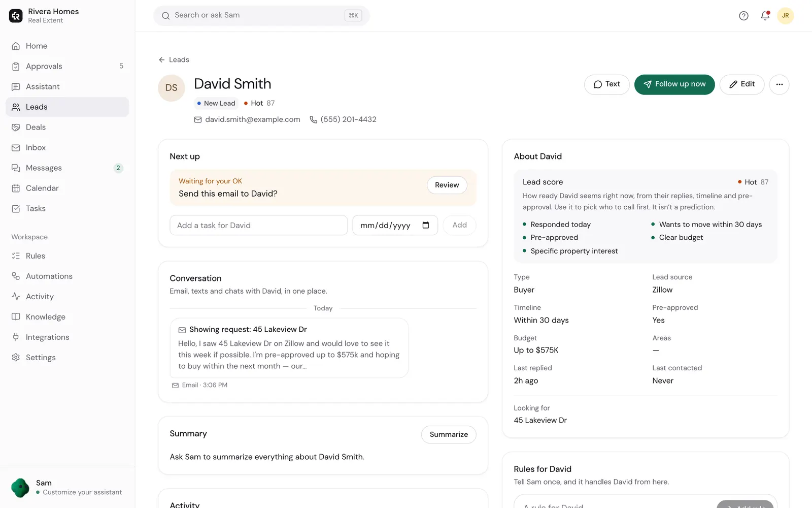Click the New Lead status badge
This screenshot has width=812, height=508.
pos(216,103)
